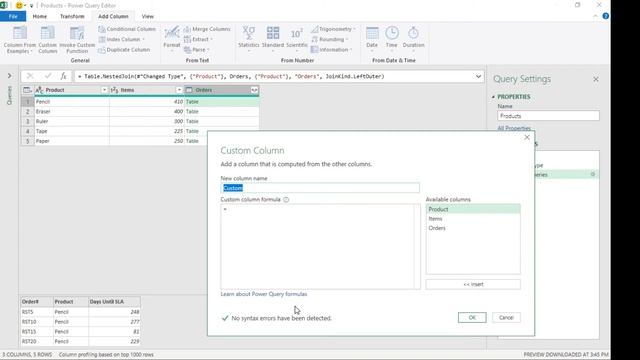Send feedback with the smiley icon

pos(19,5)
